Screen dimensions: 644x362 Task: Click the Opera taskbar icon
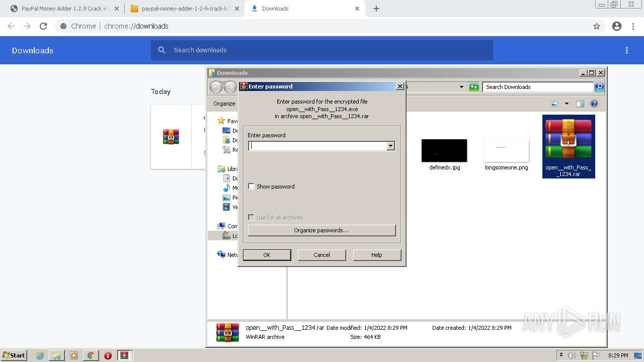[108, 355]
